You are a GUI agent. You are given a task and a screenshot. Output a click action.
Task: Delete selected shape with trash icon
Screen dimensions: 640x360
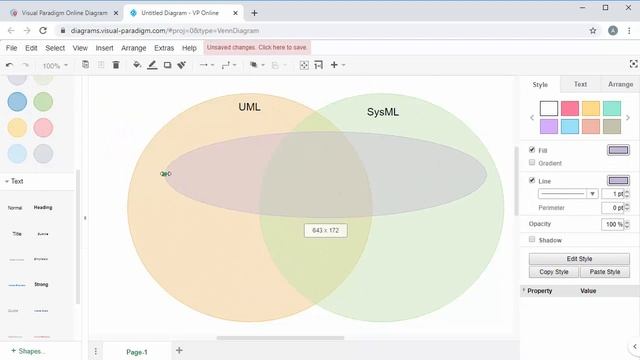pos(116,65)
